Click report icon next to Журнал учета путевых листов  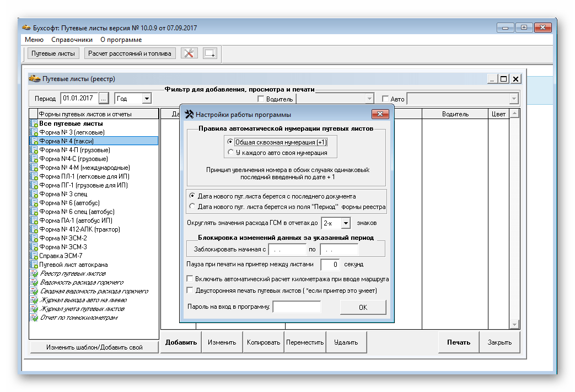34,309
